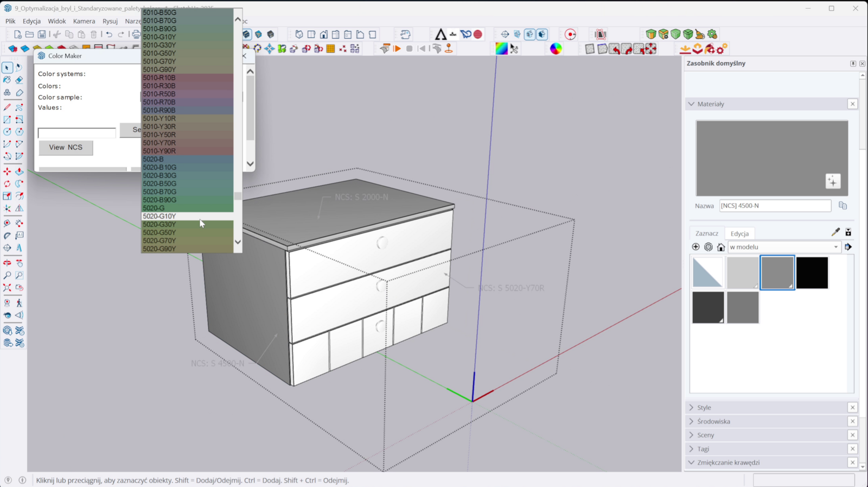The width and height of the screenshot is (868, 487).
Task: Select the Eraser tool in left toolbar
Action: (19, 80)
